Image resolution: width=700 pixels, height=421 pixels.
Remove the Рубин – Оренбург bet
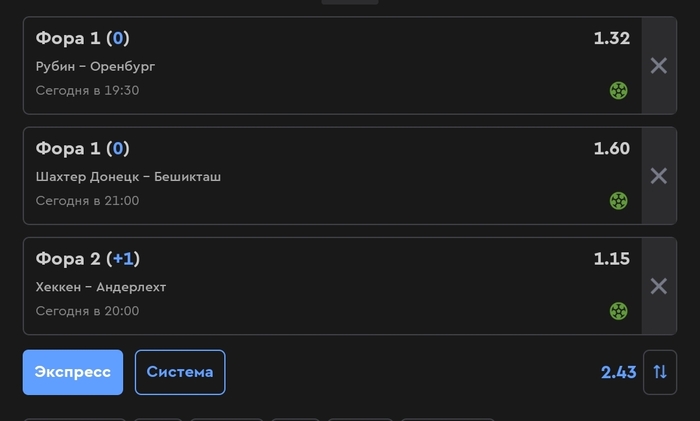point(659,66)
